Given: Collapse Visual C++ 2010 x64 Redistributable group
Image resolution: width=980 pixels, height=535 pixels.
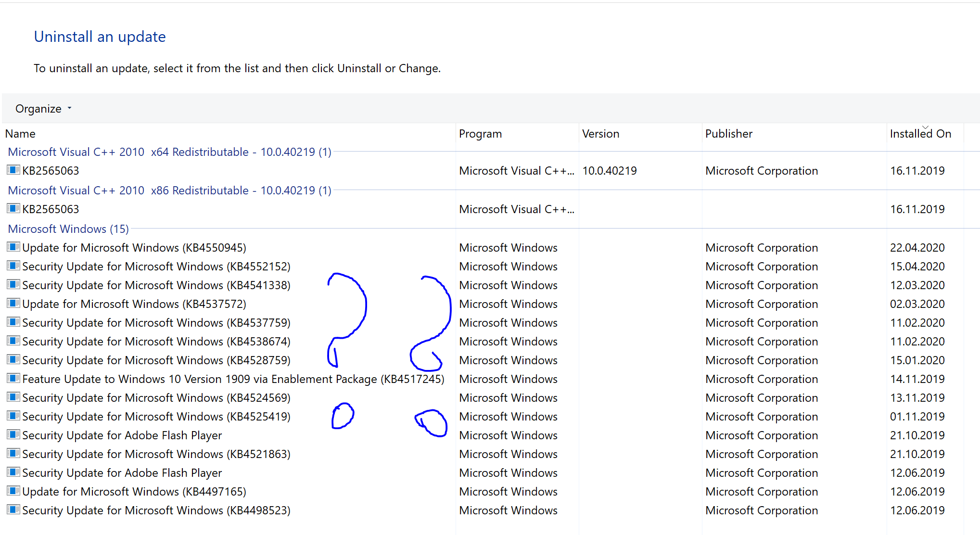Looking at the screenshot, I should tap(169, 152).
